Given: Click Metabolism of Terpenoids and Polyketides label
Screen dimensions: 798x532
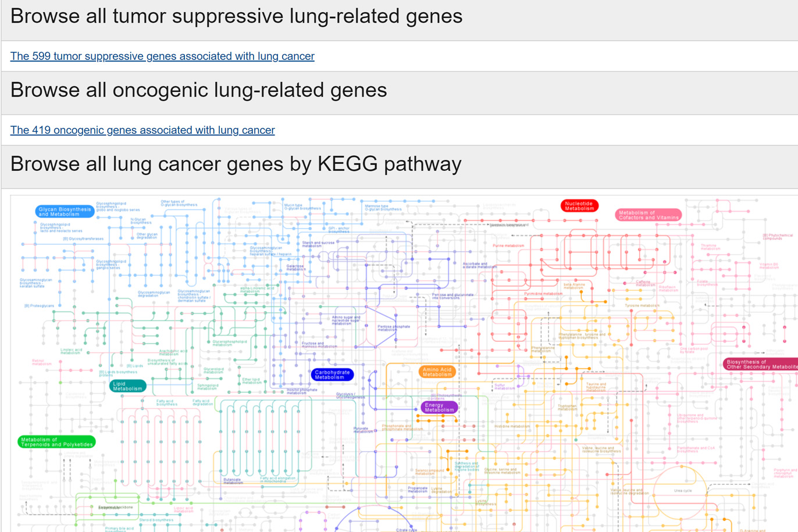Looking at the screenshot, I should (56, 442).
